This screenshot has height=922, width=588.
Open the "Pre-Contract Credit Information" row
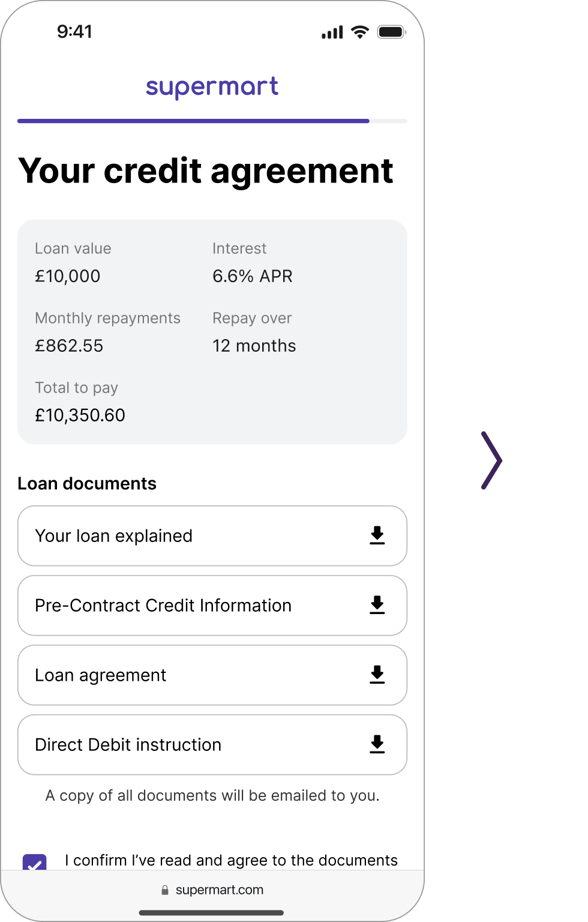(180, 606)
